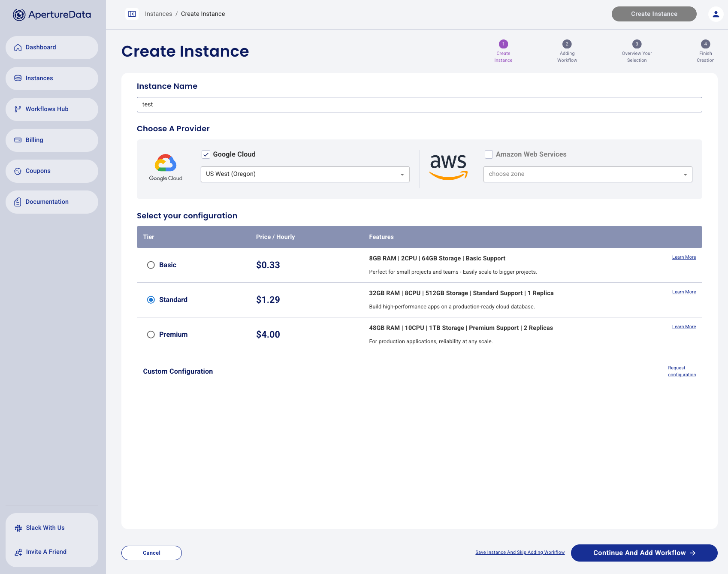Viewport: 728px width, 574px height.
Task: Click Continue And Add Workflow button
Action: (643, 553)
